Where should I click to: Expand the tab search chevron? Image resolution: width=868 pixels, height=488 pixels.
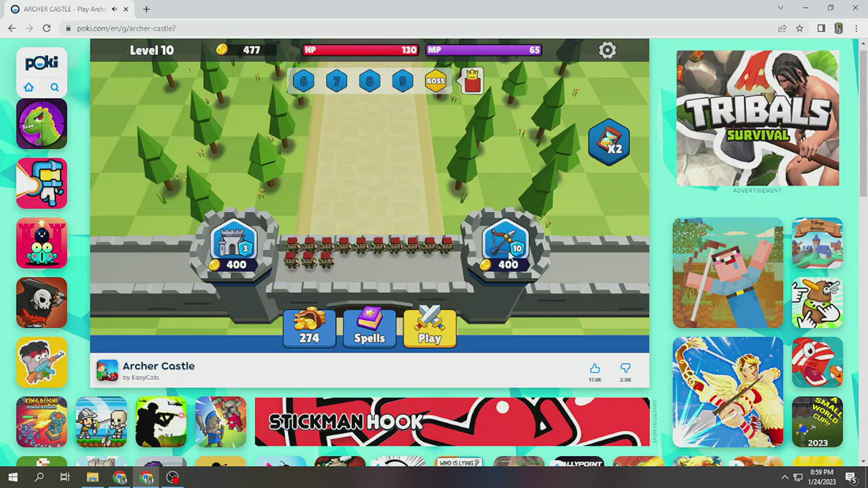780,8
